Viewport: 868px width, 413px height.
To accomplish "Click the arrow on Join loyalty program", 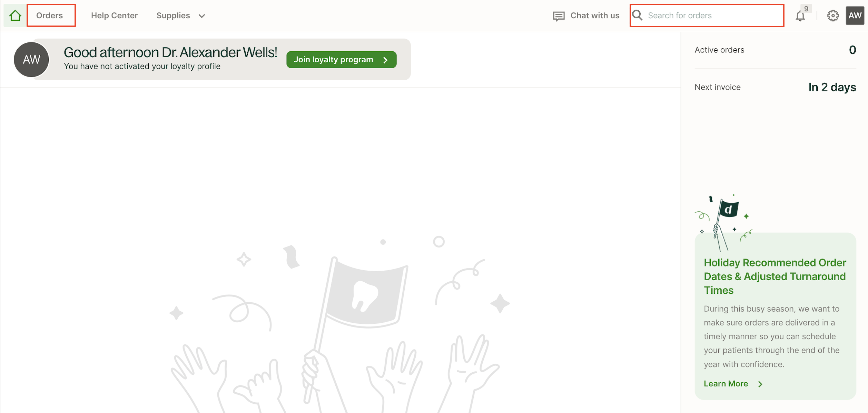I will 385,60.
